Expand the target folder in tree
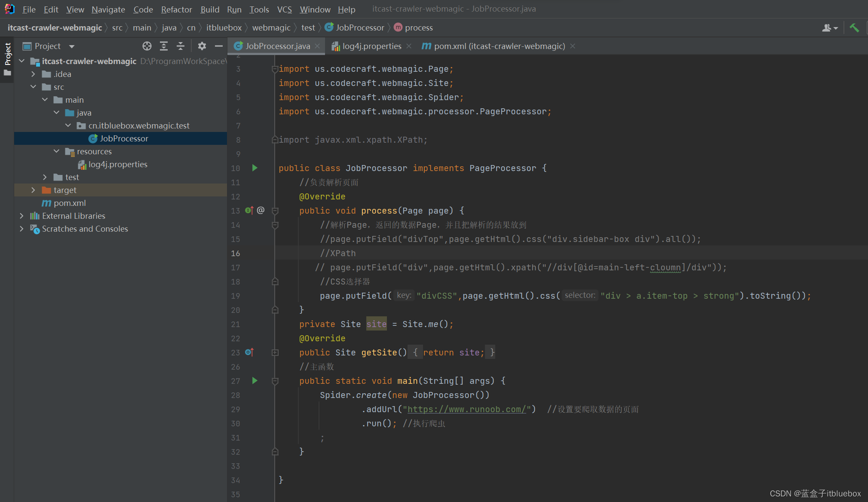Screen dimensions: 868x502 pyautogui.click(x=33, y=190)
